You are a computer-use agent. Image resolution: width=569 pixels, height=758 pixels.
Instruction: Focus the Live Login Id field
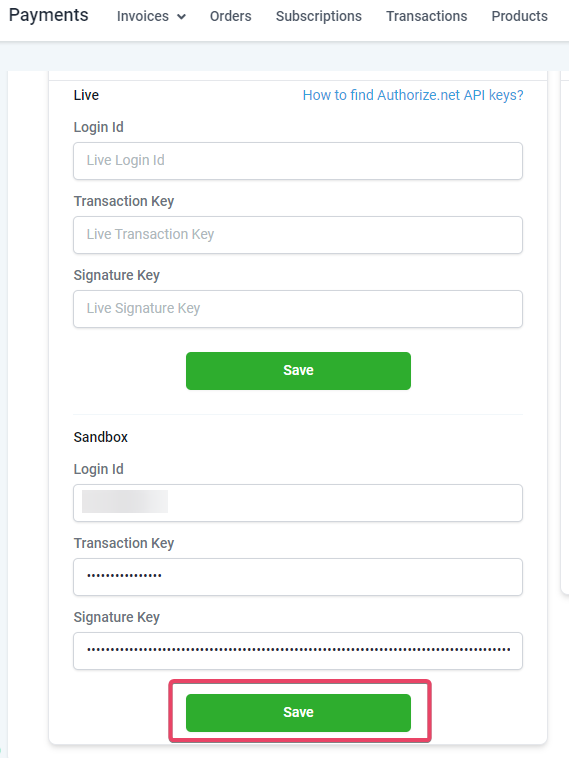[298, 161]
